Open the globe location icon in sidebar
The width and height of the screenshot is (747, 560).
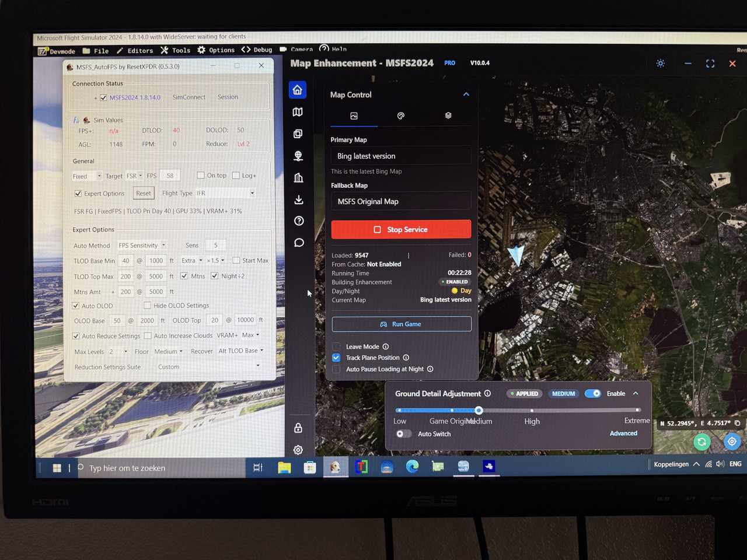pos(298,156)
